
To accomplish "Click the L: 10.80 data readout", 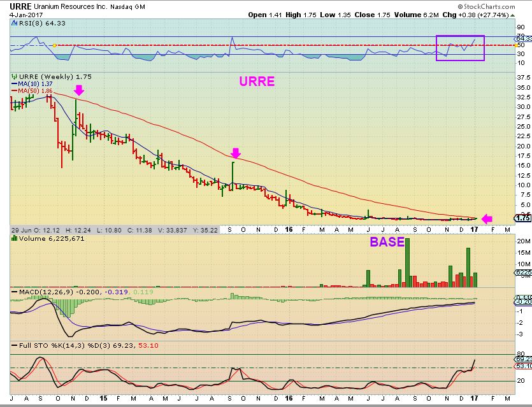I will click(x=109, y=230).
